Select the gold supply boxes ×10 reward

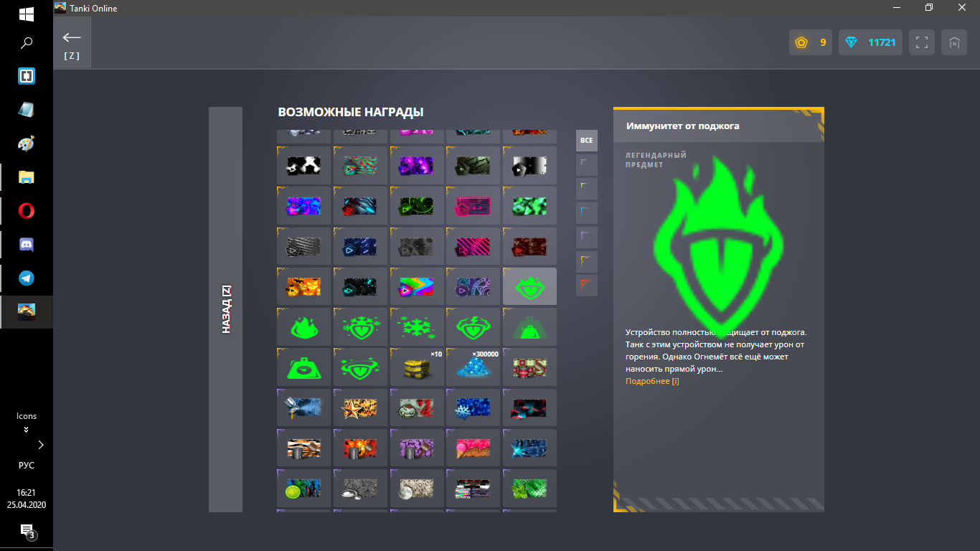coord(417,367)
